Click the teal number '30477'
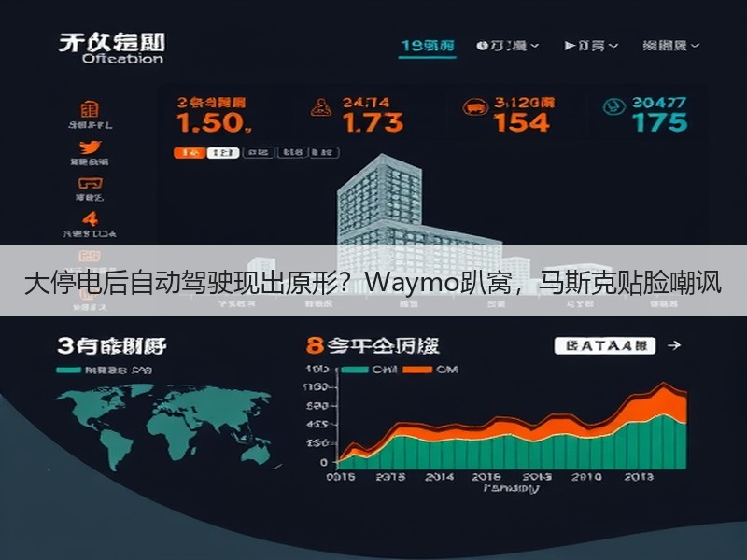The image size is (747, 560). 659,103
